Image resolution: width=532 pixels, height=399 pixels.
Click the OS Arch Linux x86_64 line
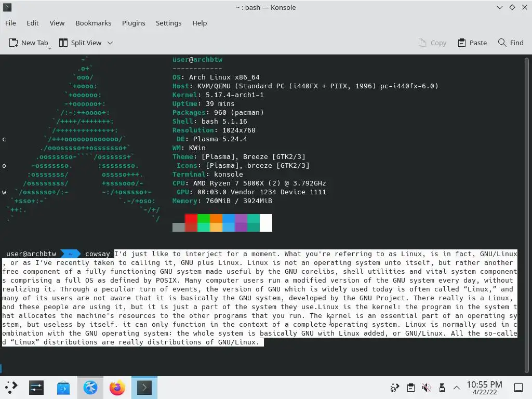tap(216, 77)
